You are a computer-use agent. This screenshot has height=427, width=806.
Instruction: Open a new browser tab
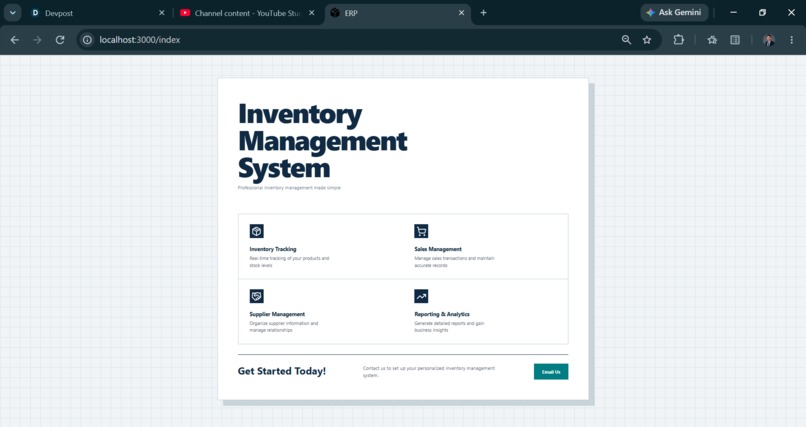[483, 13]
